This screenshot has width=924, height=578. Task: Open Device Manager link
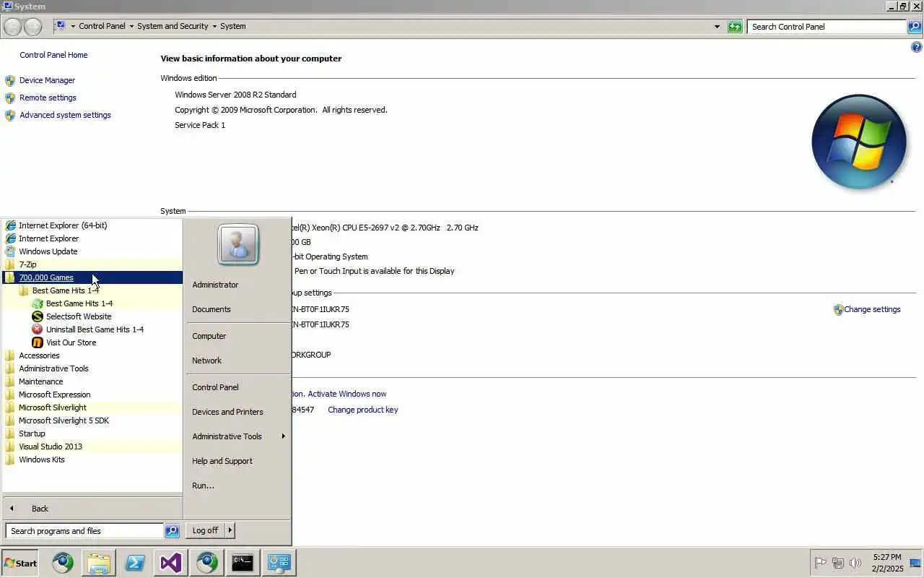[x=47, y=80]
